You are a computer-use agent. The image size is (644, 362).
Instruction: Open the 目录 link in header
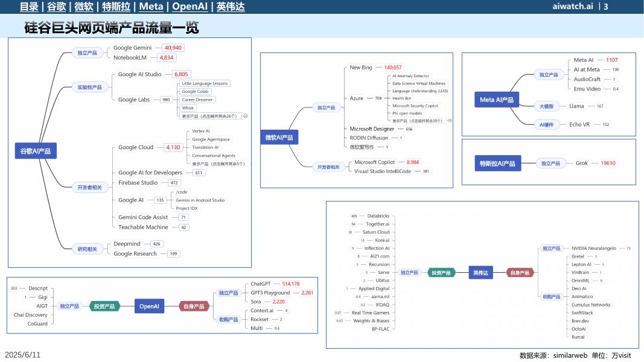[29, 7]
